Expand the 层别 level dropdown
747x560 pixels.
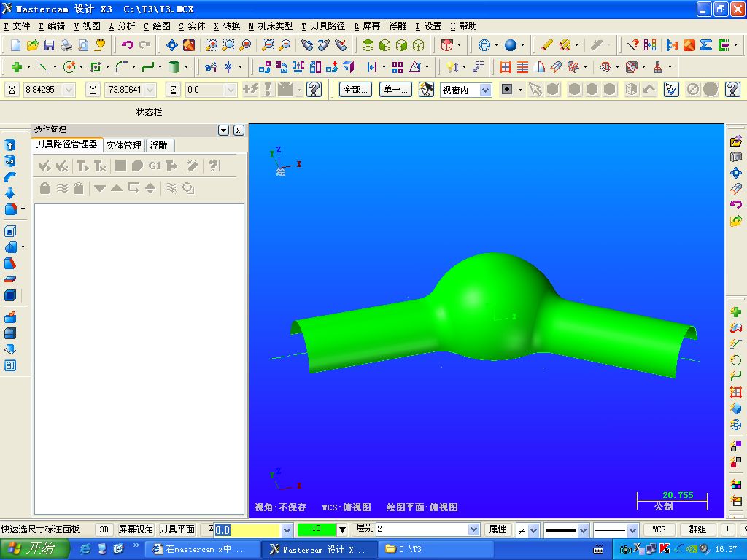click(473, 529)
